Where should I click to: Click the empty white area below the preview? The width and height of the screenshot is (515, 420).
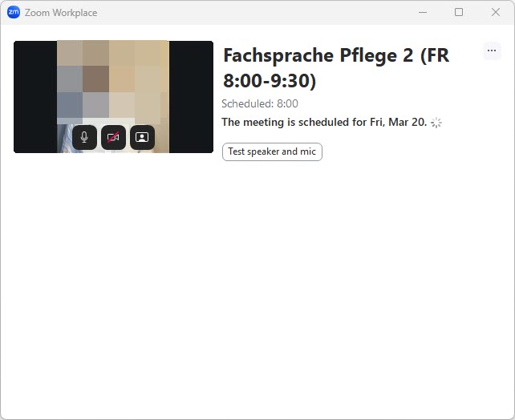coord(257,297)
